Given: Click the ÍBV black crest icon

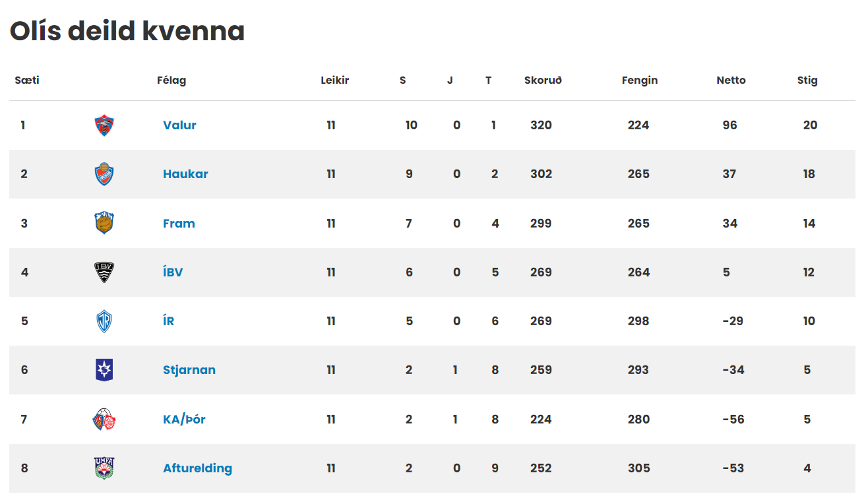Looking at the screenshot, I should tap(104, 272).
